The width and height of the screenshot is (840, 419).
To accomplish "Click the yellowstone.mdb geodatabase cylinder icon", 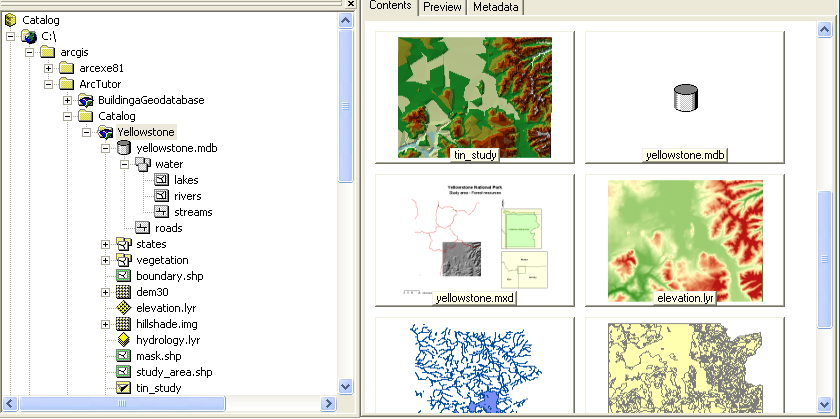I will [x=124, y=148].
